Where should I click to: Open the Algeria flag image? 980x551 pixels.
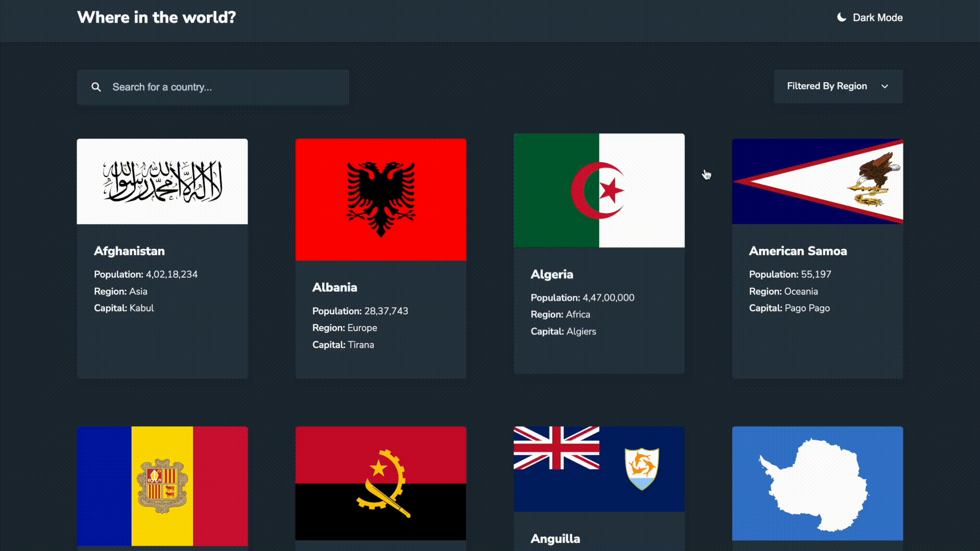click(599, 190)
